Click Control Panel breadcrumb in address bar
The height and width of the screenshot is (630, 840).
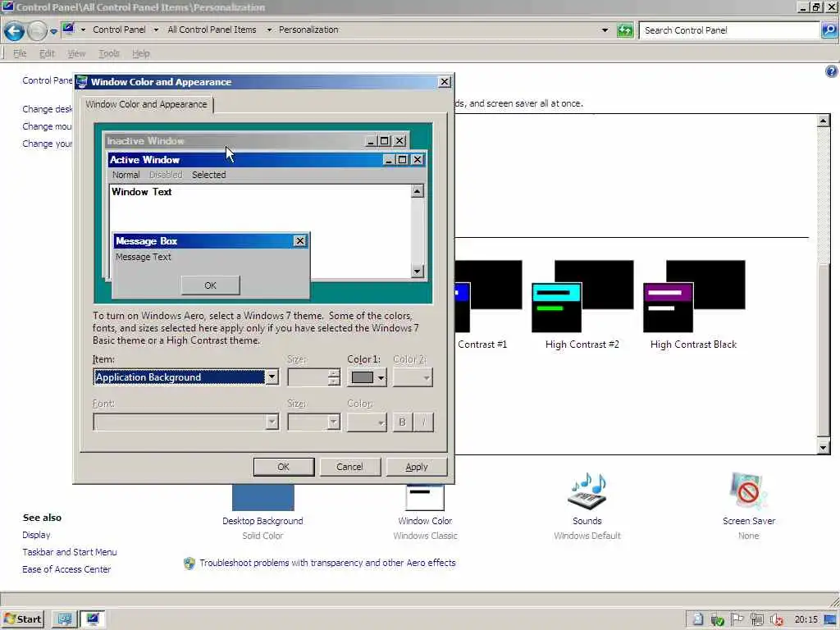(119, 30)
